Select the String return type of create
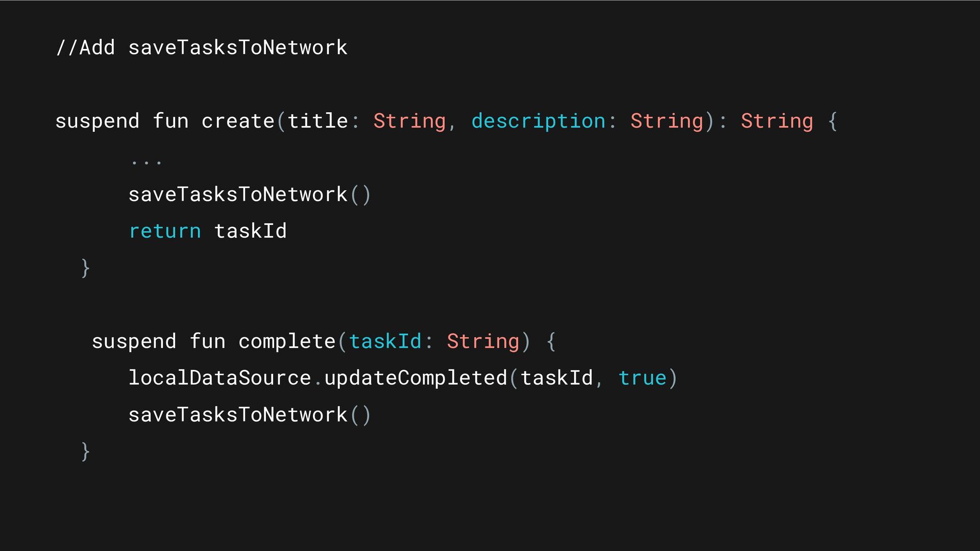980x551 pixels. point(777,122)
